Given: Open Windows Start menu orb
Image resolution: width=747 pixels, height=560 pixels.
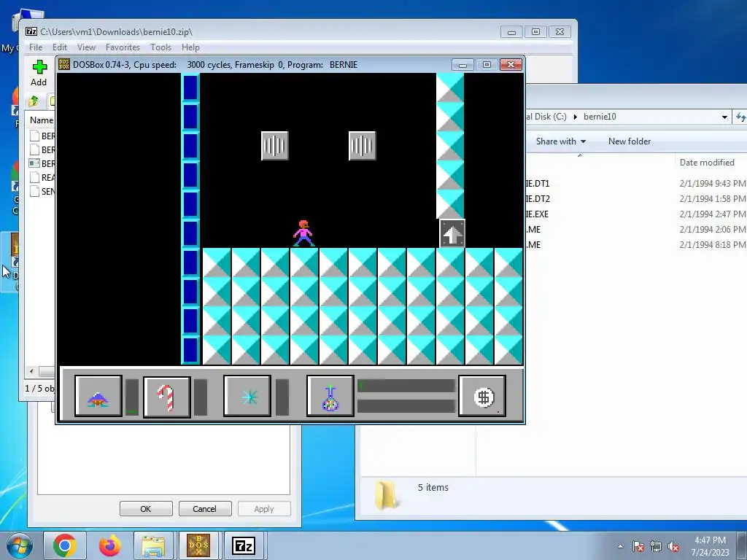Looking at the screenshot, I should [x=18, y=545].
